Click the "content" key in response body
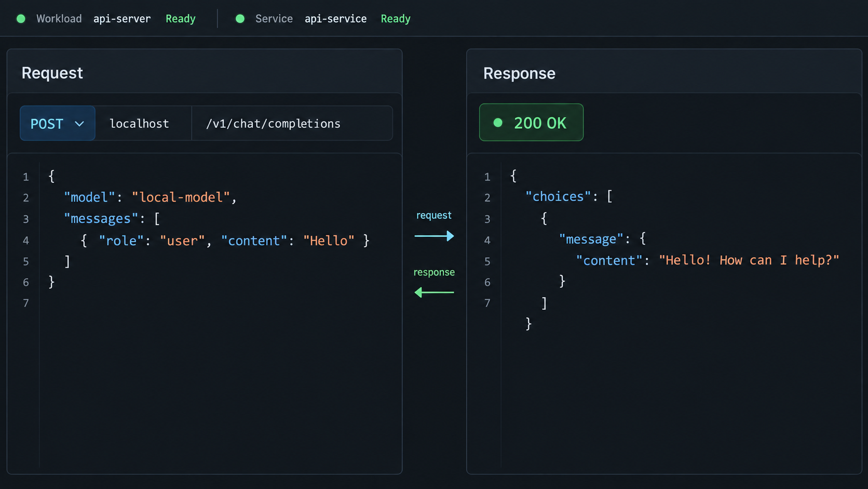This screenshot has height=489, width=868. [x=609, y=260]
